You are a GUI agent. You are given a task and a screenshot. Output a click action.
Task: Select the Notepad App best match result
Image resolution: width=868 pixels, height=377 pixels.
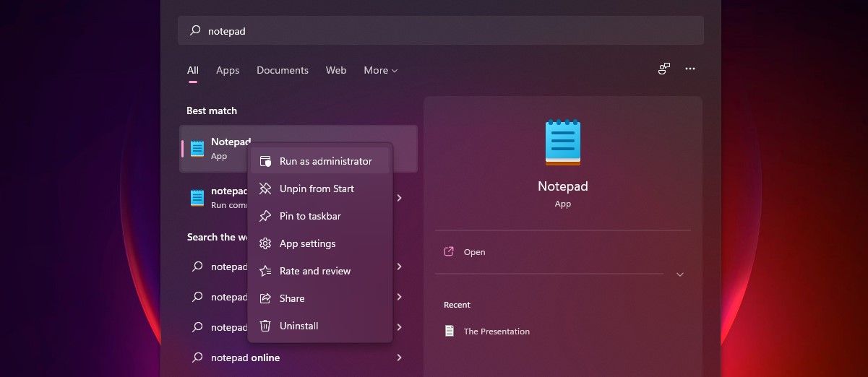pos(298,149)
